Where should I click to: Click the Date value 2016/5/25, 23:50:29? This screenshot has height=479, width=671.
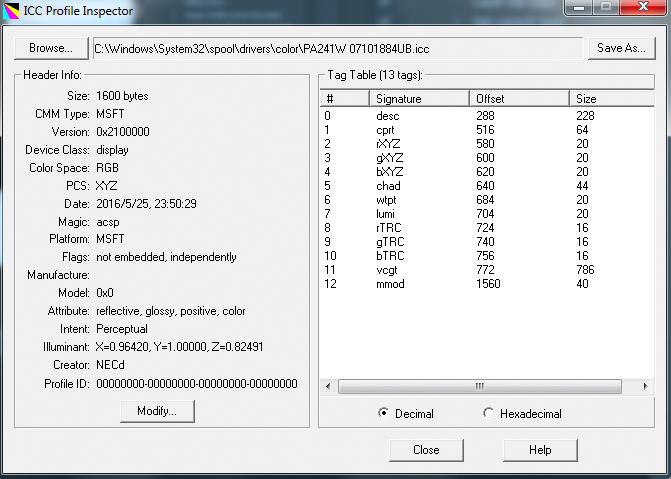tap(146, 204)
